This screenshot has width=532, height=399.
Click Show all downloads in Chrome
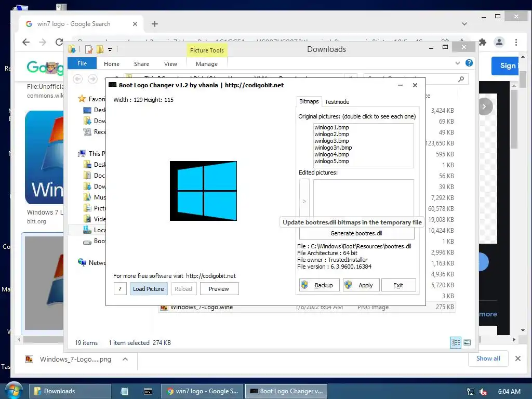click(488, 358)
